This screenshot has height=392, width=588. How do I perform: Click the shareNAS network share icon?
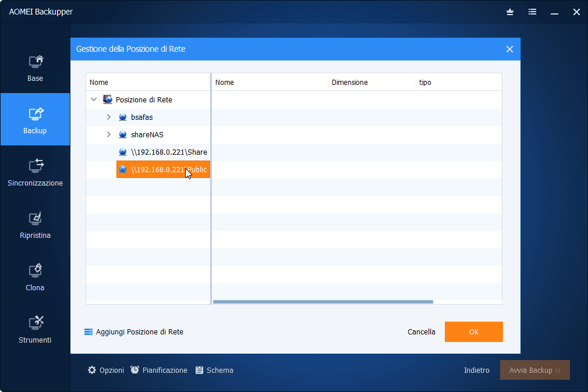[123, 134]
